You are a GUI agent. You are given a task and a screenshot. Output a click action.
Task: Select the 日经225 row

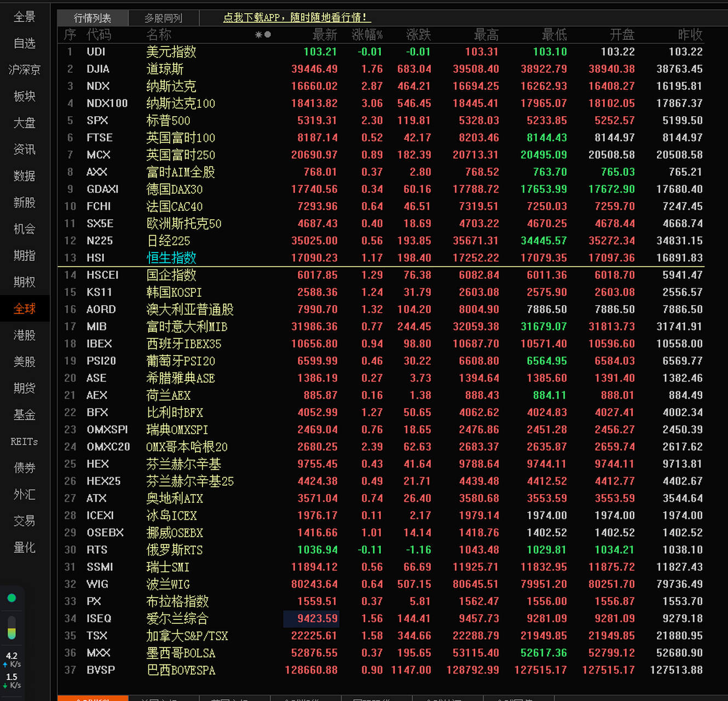381,240
